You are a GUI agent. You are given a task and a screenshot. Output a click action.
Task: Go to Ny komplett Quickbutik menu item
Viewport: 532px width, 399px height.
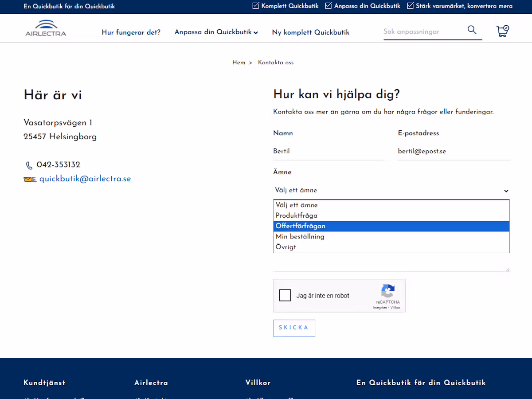311,32
